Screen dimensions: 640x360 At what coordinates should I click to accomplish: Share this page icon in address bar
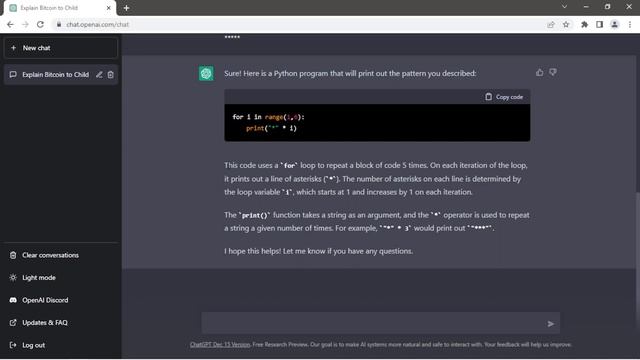(x=551, y=24)
